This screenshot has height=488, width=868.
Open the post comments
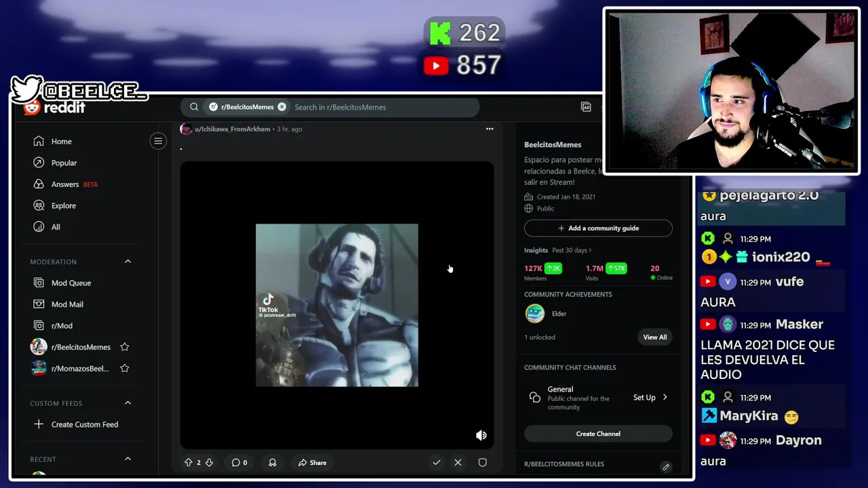239,462
